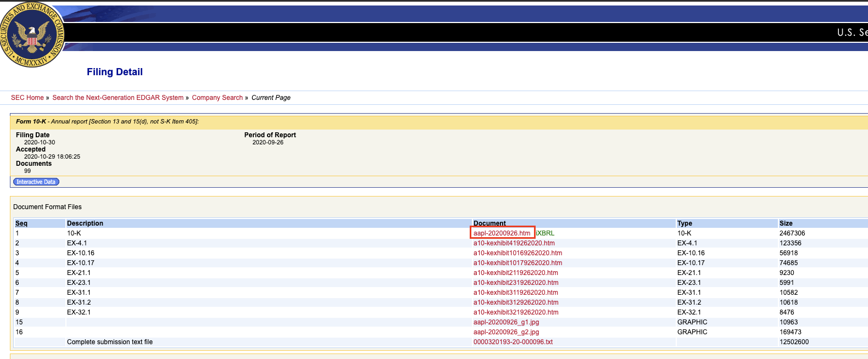Select the Current Page breadcrumb text
Screen dimensions: 868x359
(x=271, y=98)
